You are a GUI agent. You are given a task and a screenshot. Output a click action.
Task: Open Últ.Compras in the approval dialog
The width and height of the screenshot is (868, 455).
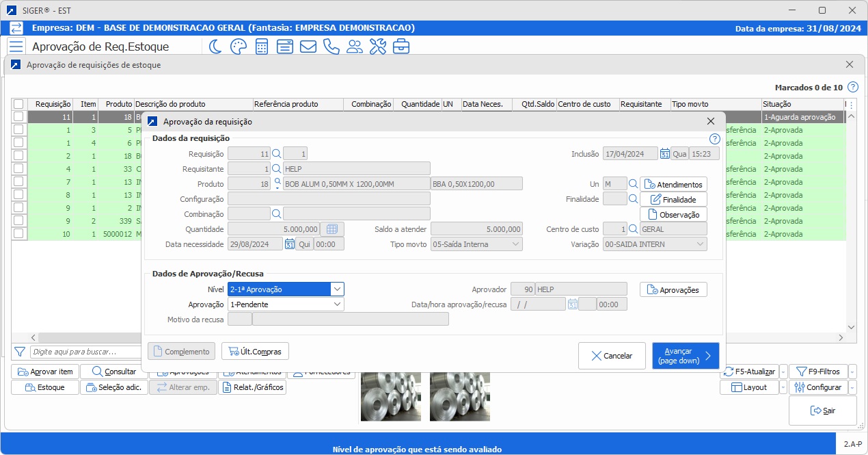[254, 351]
